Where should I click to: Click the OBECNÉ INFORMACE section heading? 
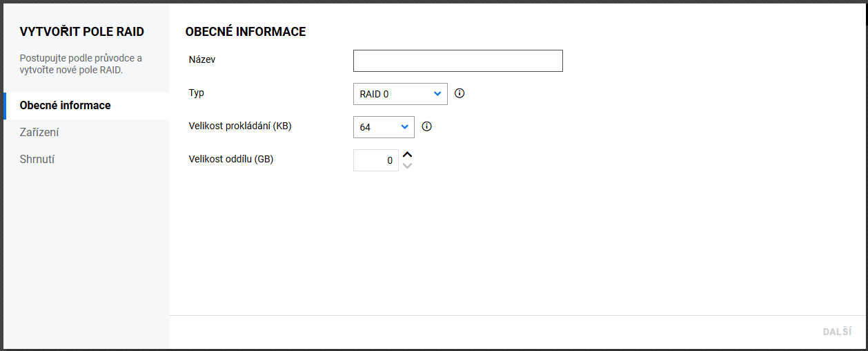246,32
